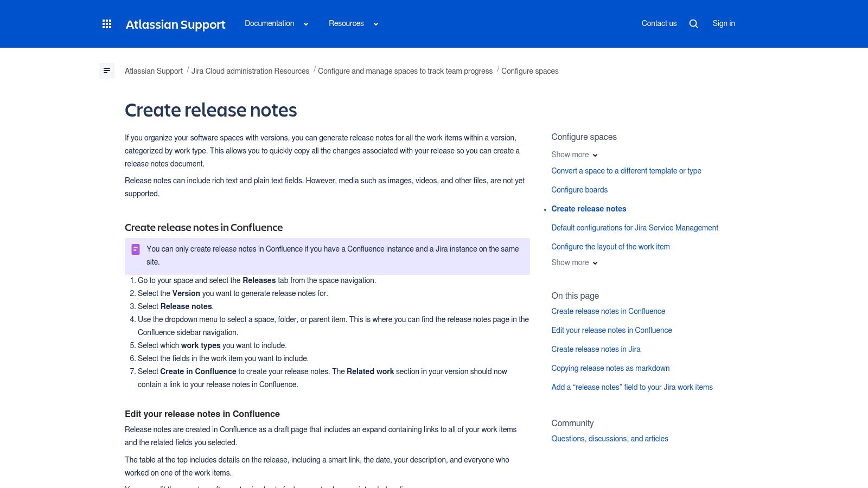Expand the Documentation dropdown chevron
This screenshot has height=488, width=868.
pyautogui.click(x=306, y=24)
